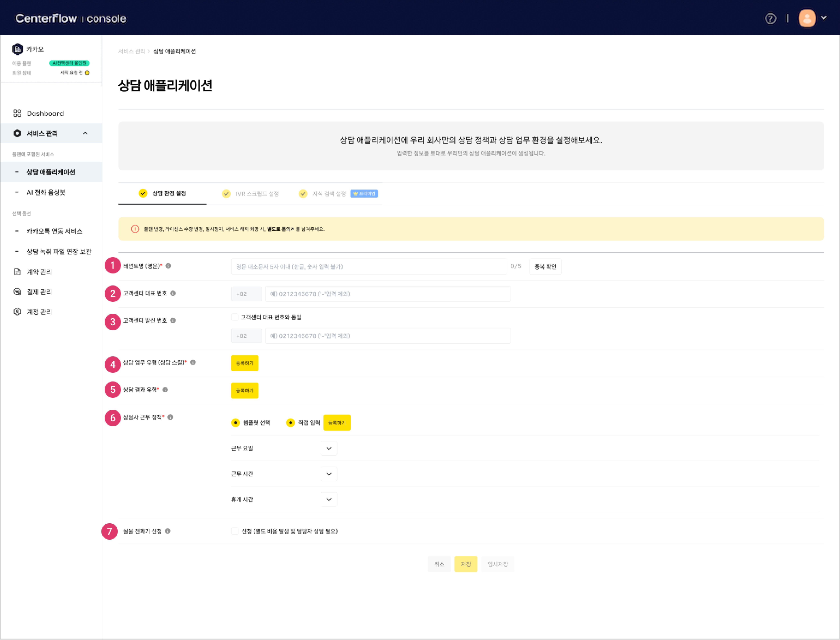Switch to the IVR 스크립트 설정 tab
Screen dimensions: 840x640
point(251,193)
